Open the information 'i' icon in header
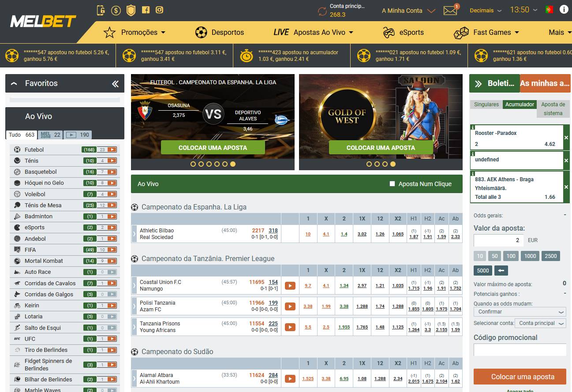572x392 pixels. coord(564,10)
